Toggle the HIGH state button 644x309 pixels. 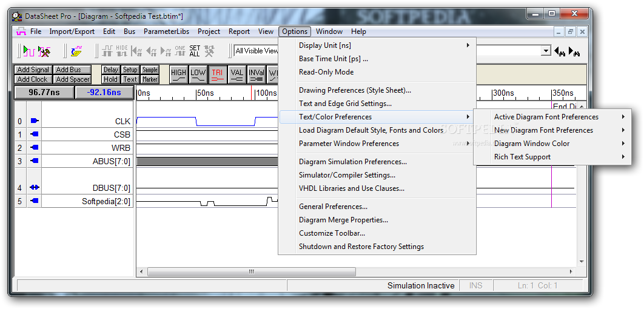click(178, 75)
